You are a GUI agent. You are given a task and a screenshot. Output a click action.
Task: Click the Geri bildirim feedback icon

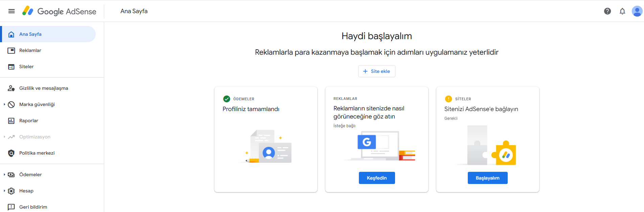(x=11, y=207)
